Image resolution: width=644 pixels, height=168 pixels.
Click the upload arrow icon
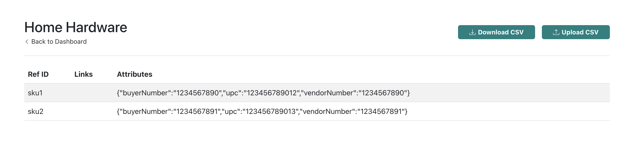556,32
